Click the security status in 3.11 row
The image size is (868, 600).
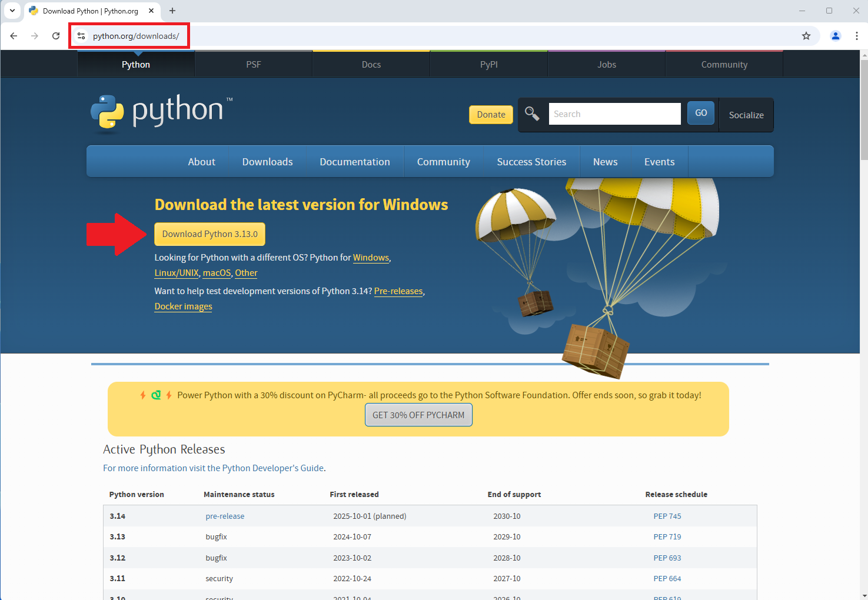[219, 578]
